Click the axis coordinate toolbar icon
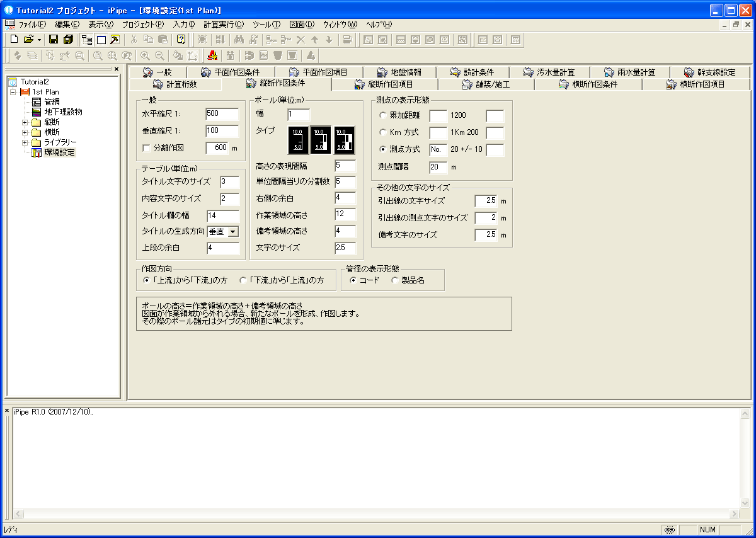Image resolution: width=756 pixels, height=538 pixels. (193, 55)
